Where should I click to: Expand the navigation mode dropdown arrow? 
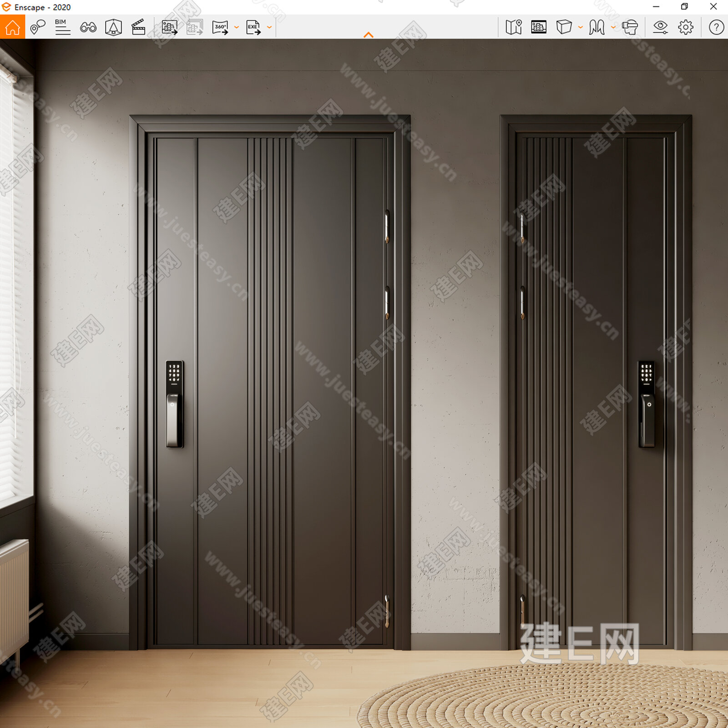[x=613, y=27]
